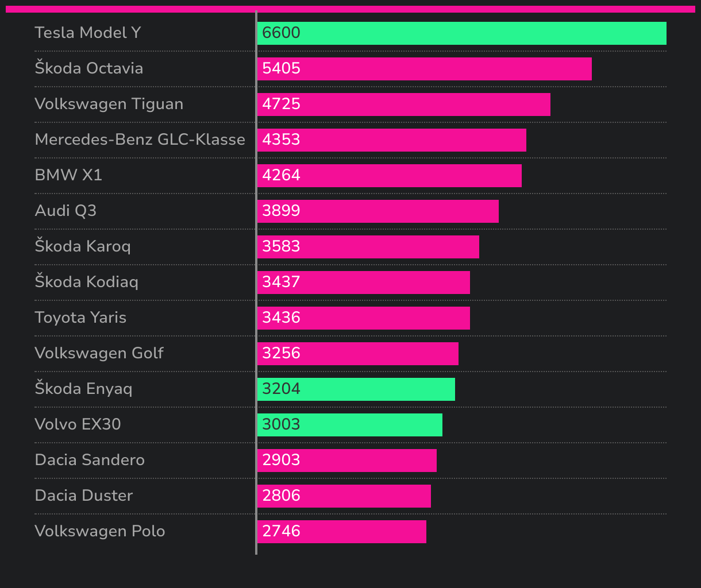
Task: Click the pink header line at top
Action: 350,9
